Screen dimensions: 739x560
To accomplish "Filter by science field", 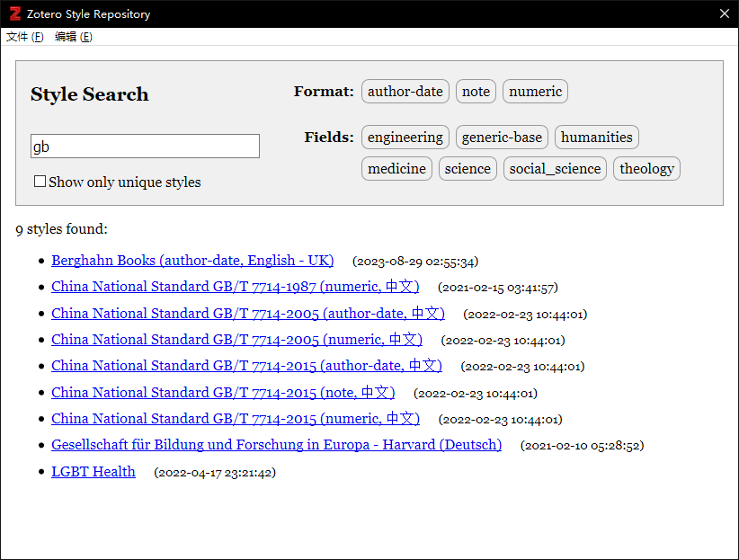I will [x=467, y=169].
